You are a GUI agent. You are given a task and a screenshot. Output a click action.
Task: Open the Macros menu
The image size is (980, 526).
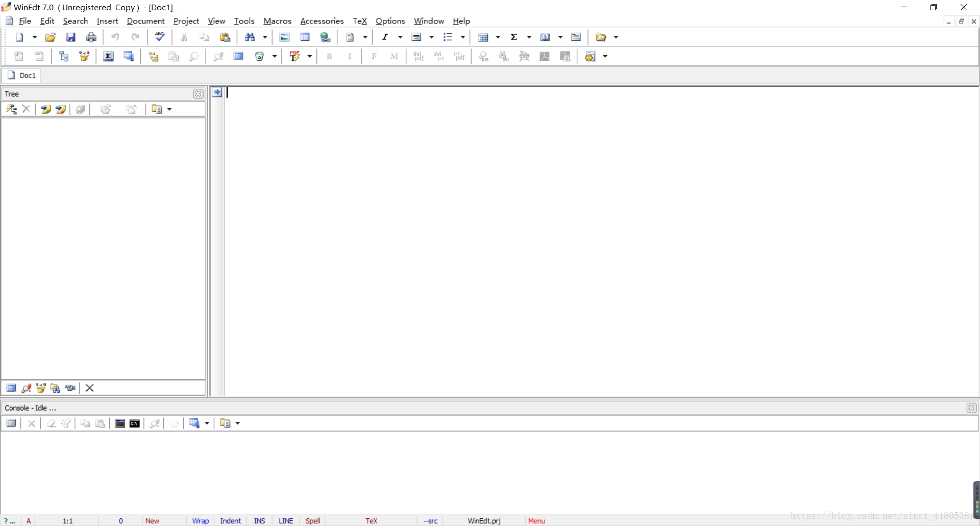[x=277, y=21]
